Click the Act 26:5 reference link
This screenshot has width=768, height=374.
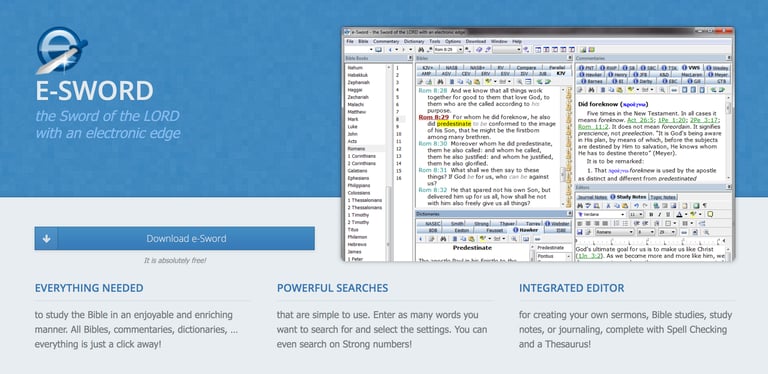coord(640,120)
